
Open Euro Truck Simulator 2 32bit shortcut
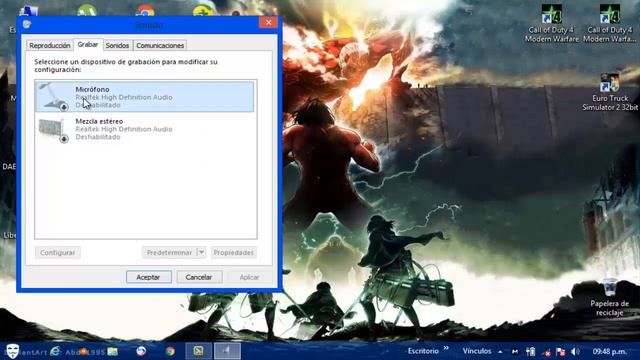(x=610, y=92)
